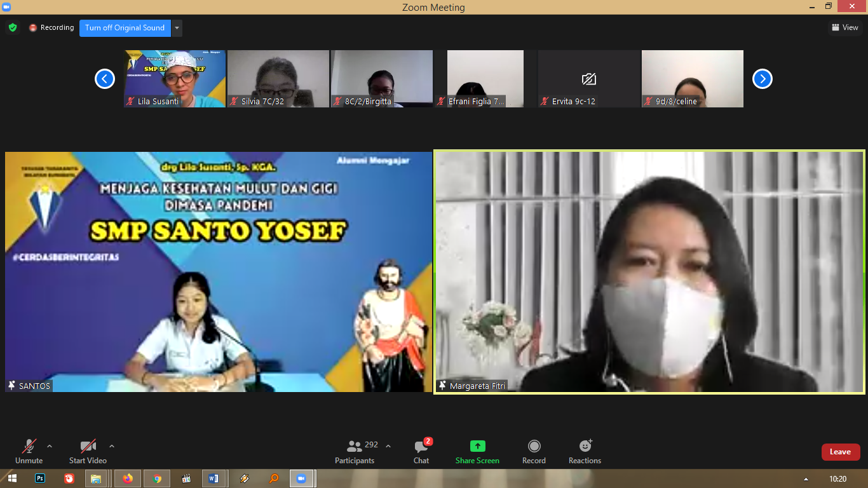The image size is (868, 488).
Task: Select Lila Susanti's video thumbnail
Action: coord(175,79)
